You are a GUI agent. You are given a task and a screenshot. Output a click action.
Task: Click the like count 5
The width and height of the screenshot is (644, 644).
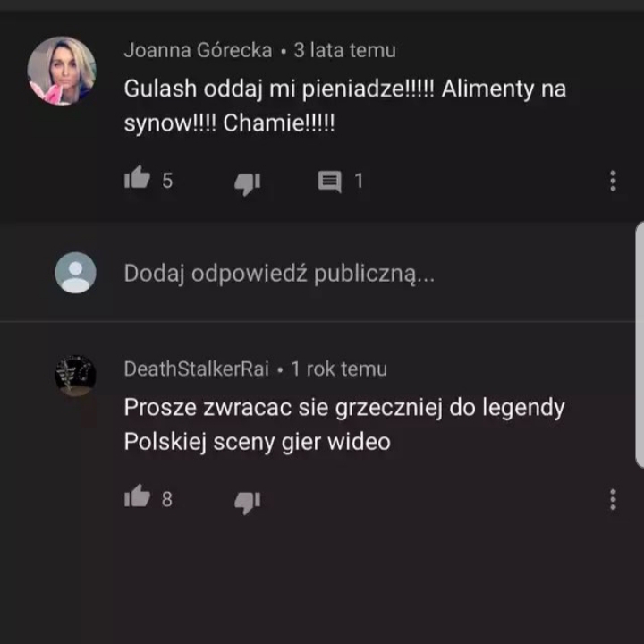(x=167, y=181)
